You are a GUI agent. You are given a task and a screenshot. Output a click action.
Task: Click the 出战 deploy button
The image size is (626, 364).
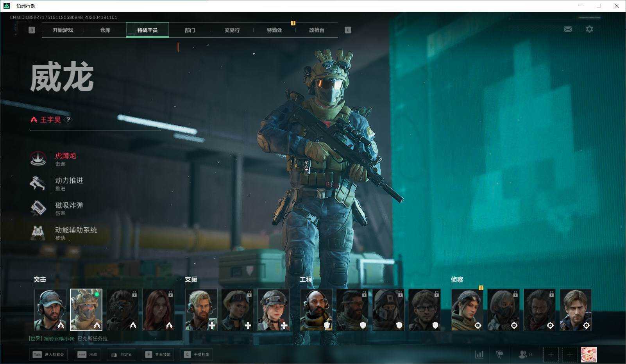[x=87, y=355]
